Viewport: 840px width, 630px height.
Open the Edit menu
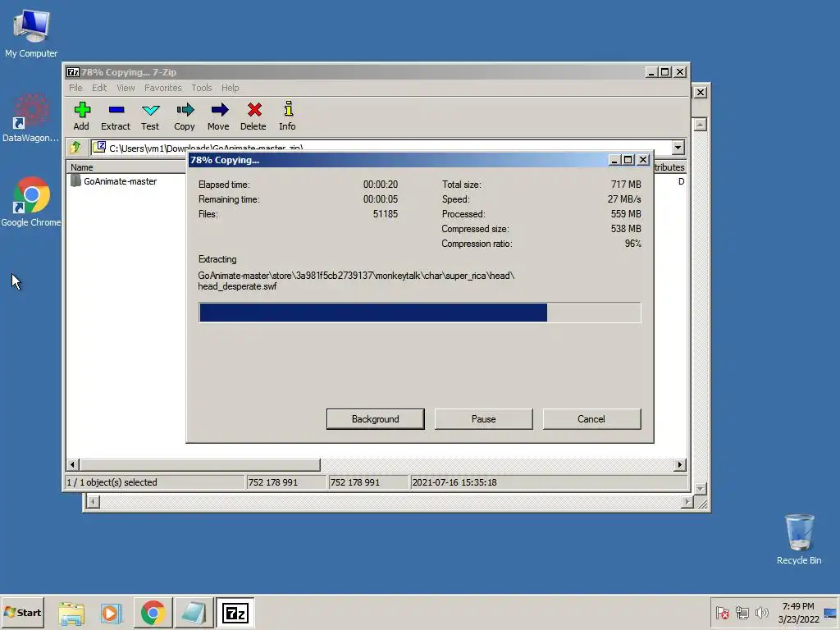coord(99,88)
